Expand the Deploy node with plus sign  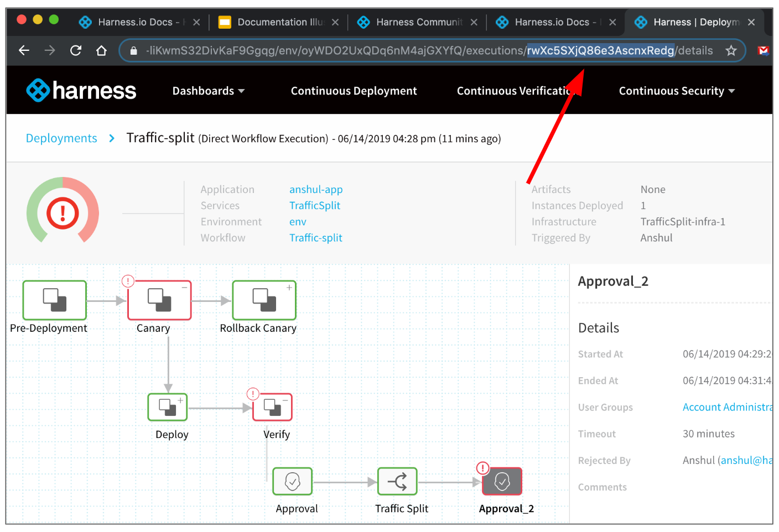(x=180, y=400)
